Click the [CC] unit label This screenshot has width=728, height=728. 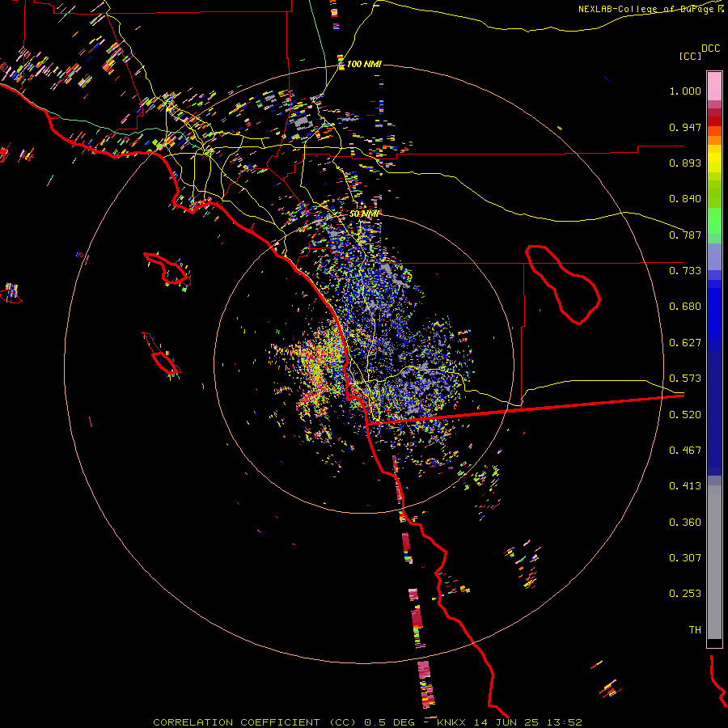click(690, 56)
